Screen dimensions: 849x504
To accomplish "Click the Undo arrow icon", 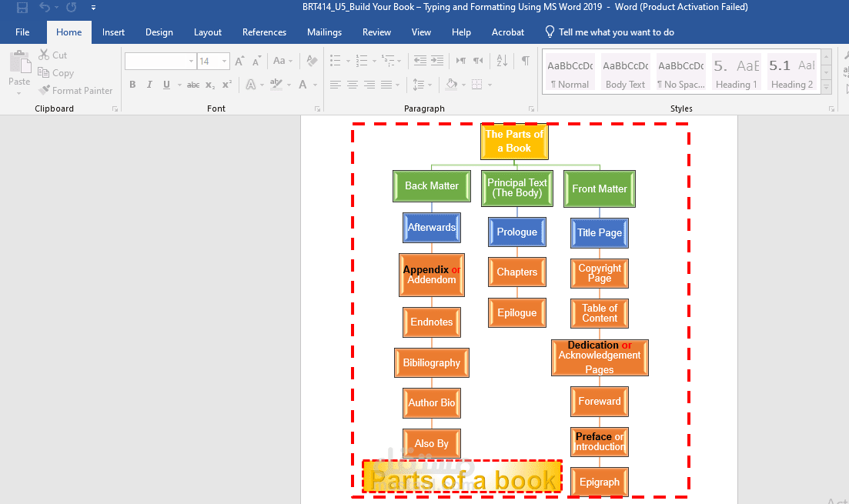I will 45,8.
